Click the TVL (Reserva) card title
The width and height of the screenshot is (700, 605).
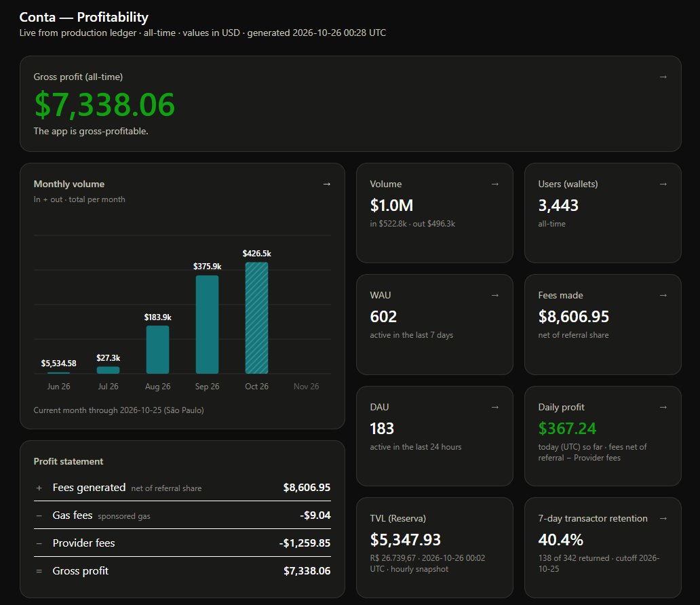(397, 518)
